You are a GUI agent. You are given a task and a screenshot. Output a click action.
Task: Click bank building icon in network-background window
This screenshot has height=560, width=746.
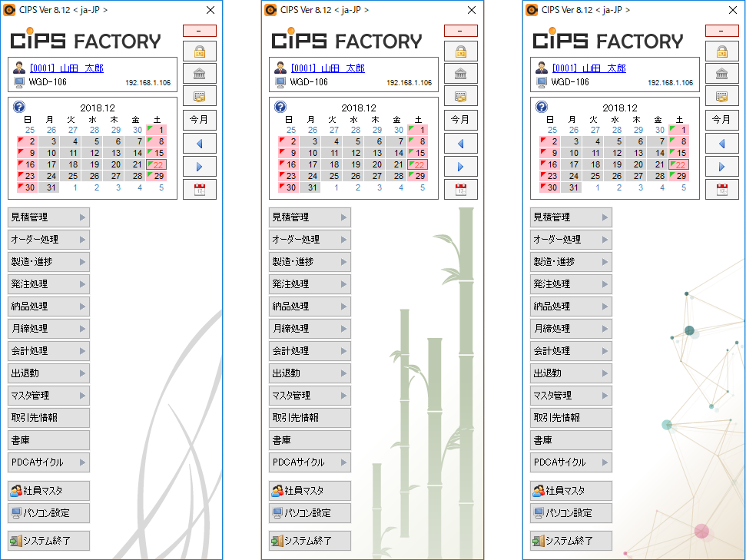[x=722, y=74]
